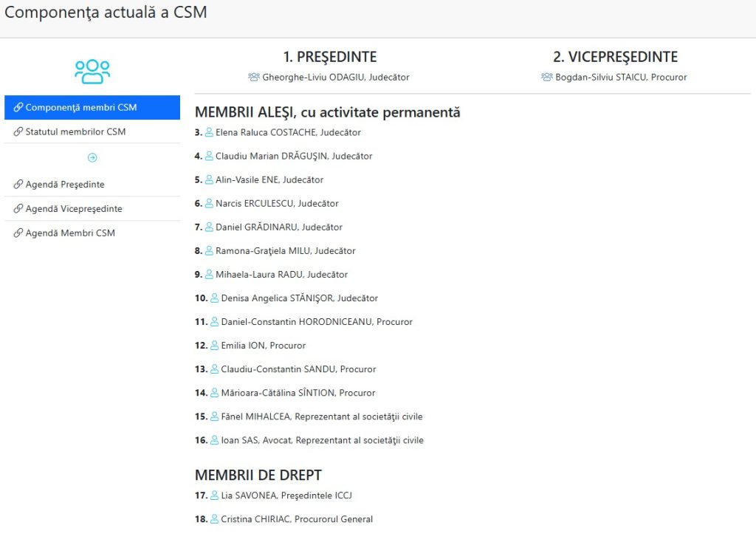This screenshot has height=542, width=756.
Task: Click person icon beside Mihaela-Laura RADU
Action: [209, 275]
